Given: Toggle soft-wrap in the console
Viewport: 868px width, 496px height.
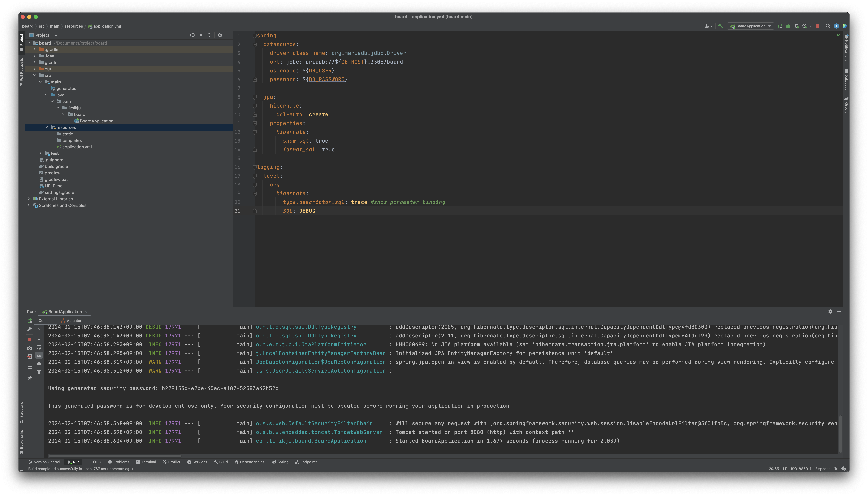Looking at the screenshot, I should tap(39, 347).
